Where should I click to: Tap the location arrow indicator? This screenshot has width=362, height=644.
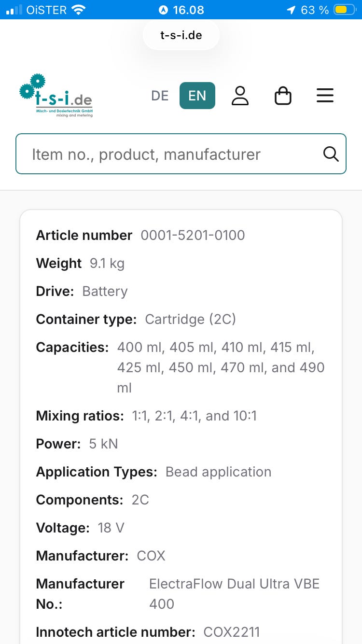pos(291,10)
